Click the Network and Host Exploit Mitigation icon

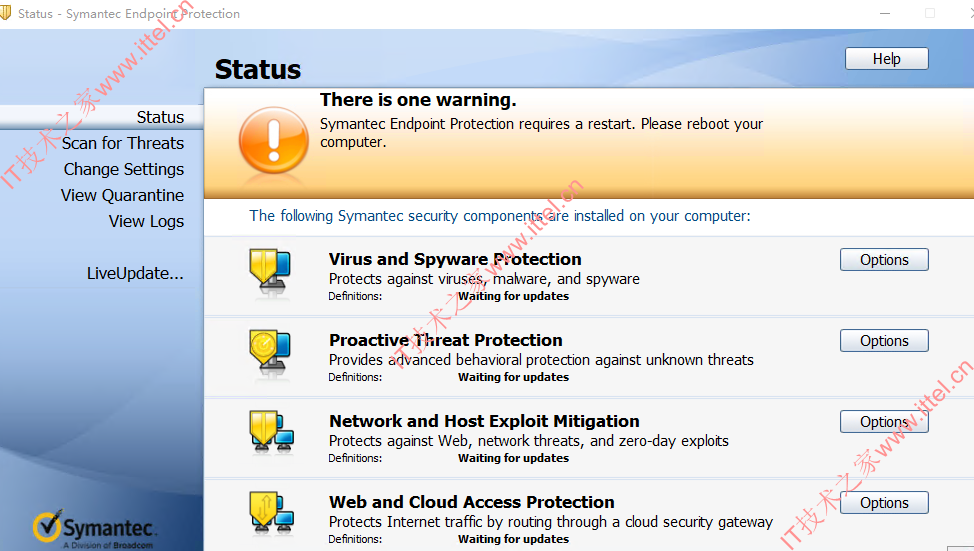tap(271, 432)
